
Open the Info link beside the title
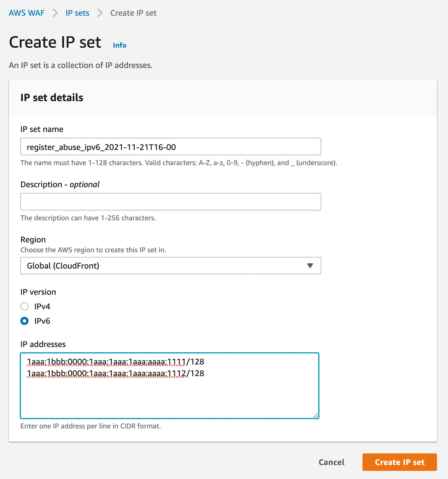(x=120, y=45)
